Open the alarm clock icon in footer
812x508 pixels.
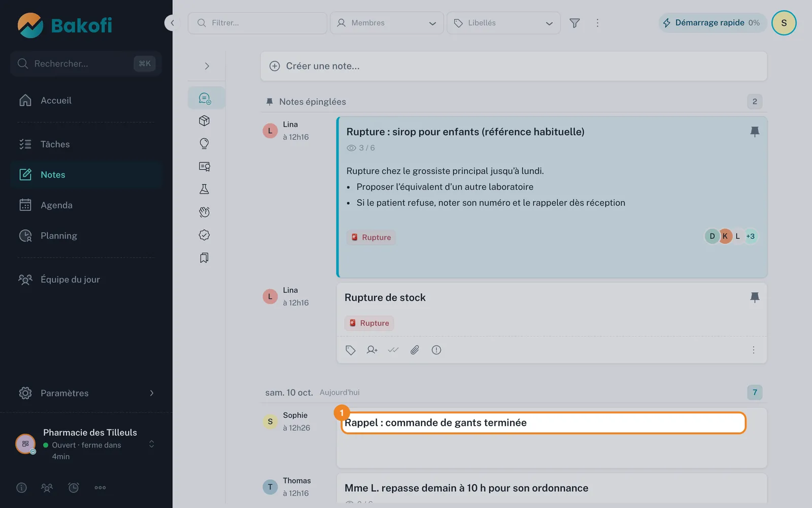click(x=74, y=488)
